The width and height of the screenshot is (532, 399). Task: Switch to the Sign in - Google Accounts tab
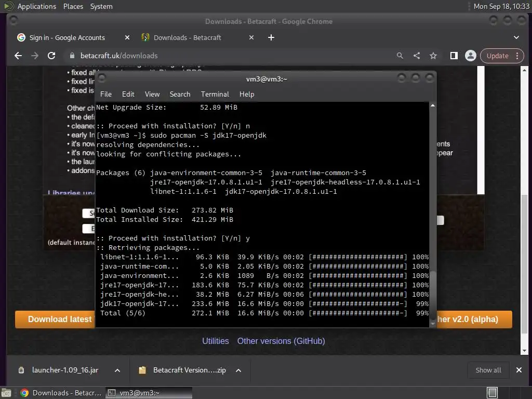[67, 37]
